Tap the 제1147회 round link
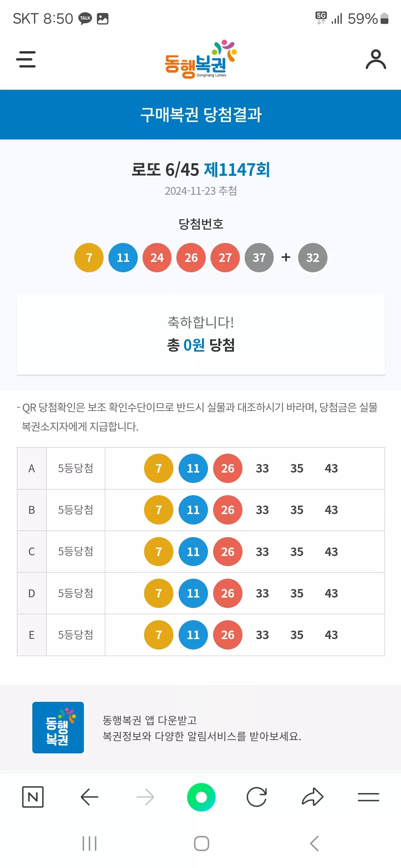 tap(237, 170)
